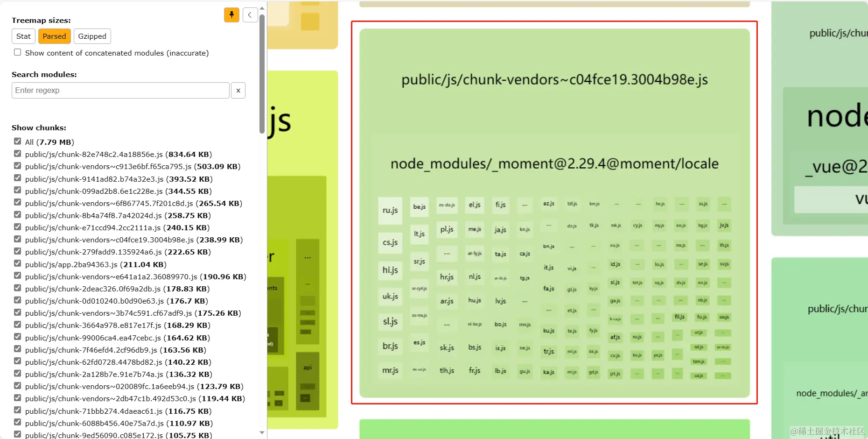The height and width of the screenshot is (439, 868).
Task: Toggle chunk-099ad2b8.6e1c228e.js checkbox
Action: click(18, 190)
